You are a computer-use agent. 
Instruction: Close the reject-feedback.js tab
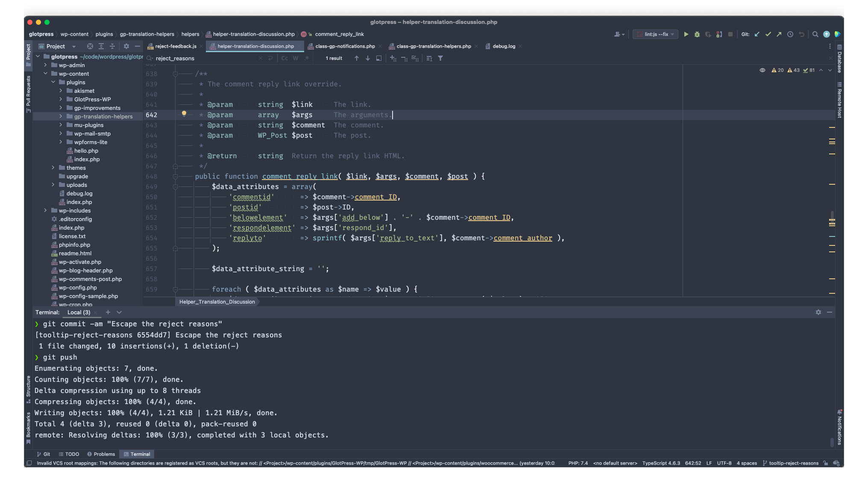point(201,46)
